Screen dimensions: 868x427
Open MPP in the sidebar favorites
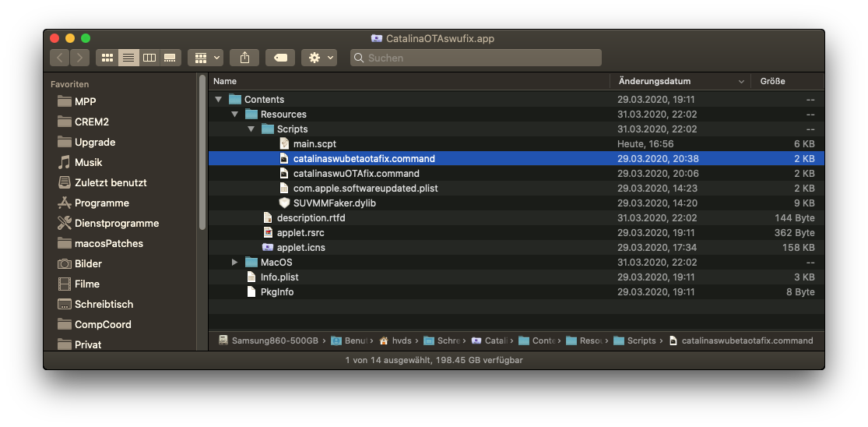click(x=86, y=102)
